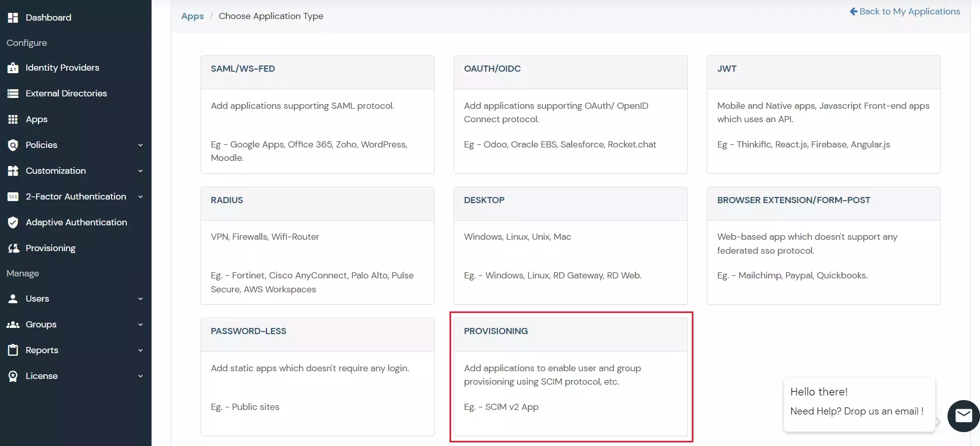This screenshot has height=446, width=980.
Task: Expand the License menu chevron
Action: pos(140,376)
